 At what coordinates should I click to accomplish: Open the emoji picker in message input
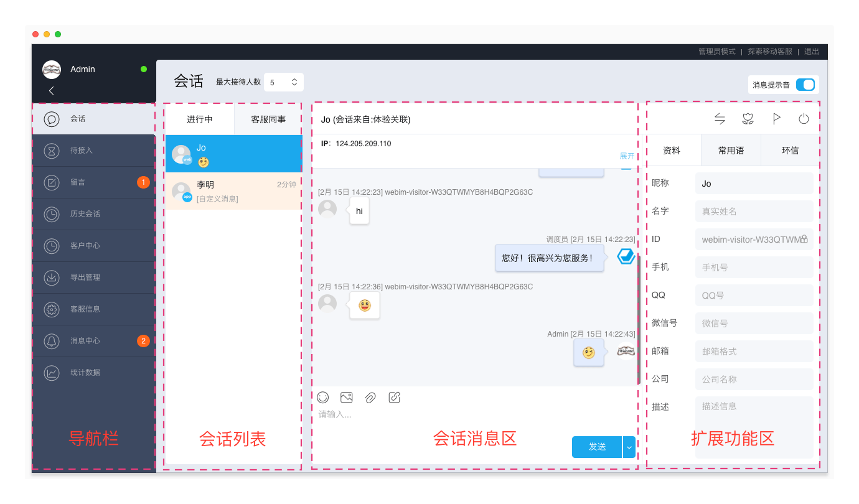tap(322, 397)
